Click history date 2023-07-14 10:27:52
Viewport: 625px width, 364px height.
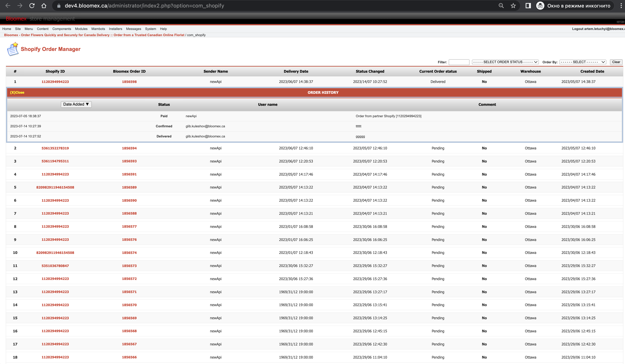tap(25, 136)
